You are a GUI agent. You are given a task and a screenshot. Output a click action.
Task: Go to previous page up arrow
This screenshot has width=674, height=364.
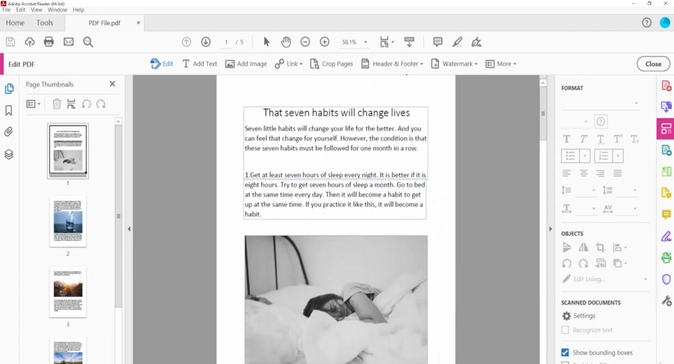[x=186, y=42]
